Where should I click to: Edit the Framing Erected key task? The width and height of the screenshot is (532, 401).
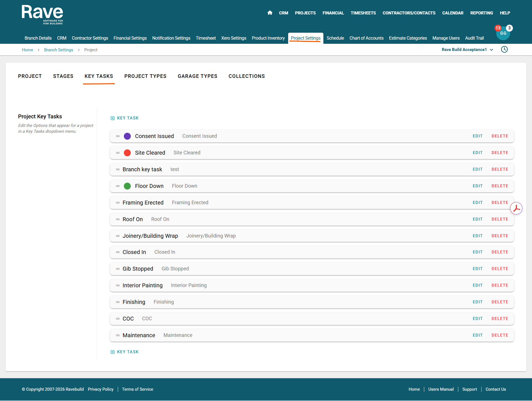(x=477, y=203)
